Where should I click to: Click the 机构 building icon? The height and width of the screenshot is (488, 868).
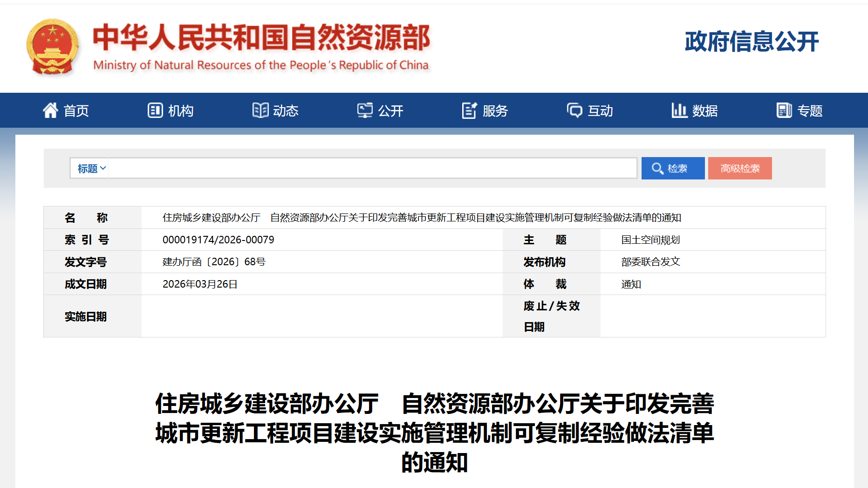[x=155, y=110]
